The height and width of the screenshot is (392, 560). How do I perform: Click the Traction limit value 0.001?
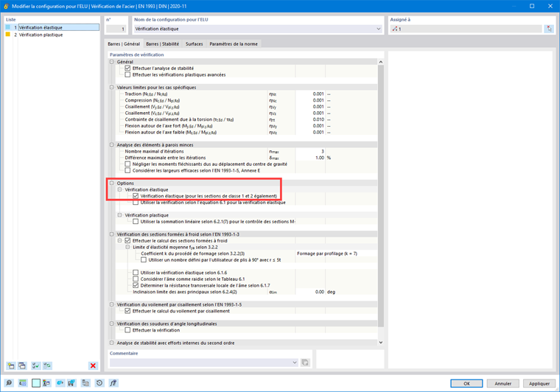coord(310,94)
